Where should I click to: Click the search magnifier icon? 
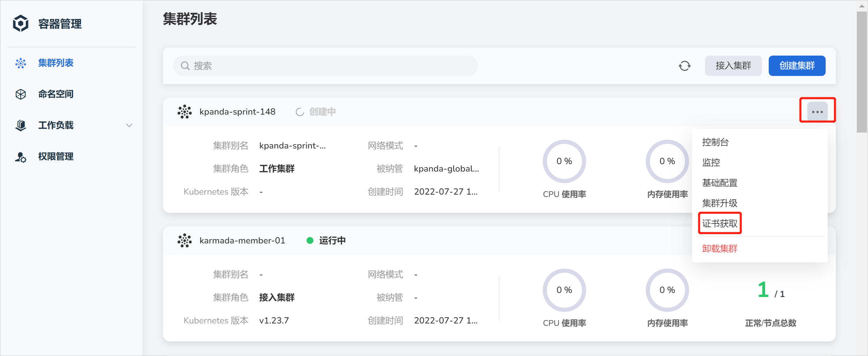click(185, 66)
